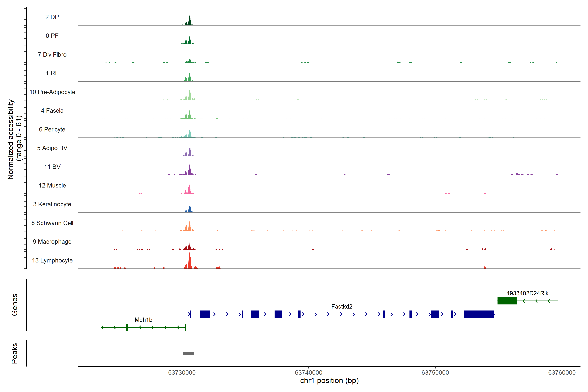Select the 8 Schwann Cell label
Screen dimensions: 588x392
tap(52, 223)
